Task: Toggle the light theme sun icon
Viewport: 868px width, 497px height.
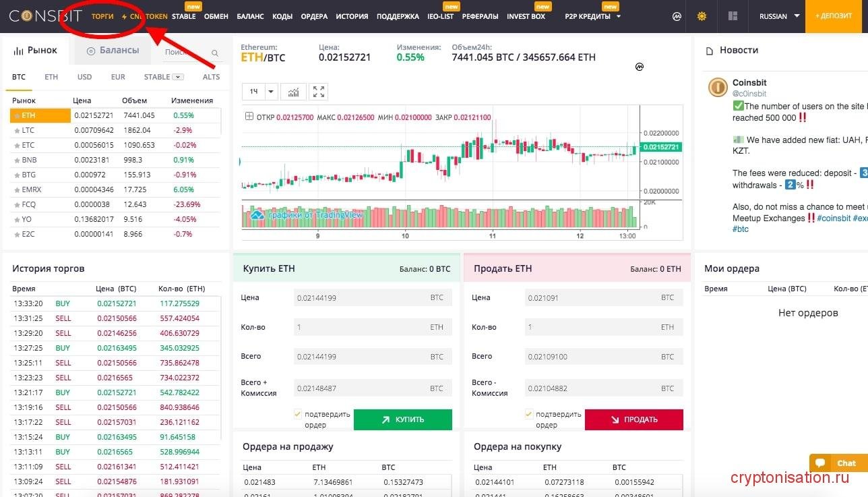Action: [702, 16]
